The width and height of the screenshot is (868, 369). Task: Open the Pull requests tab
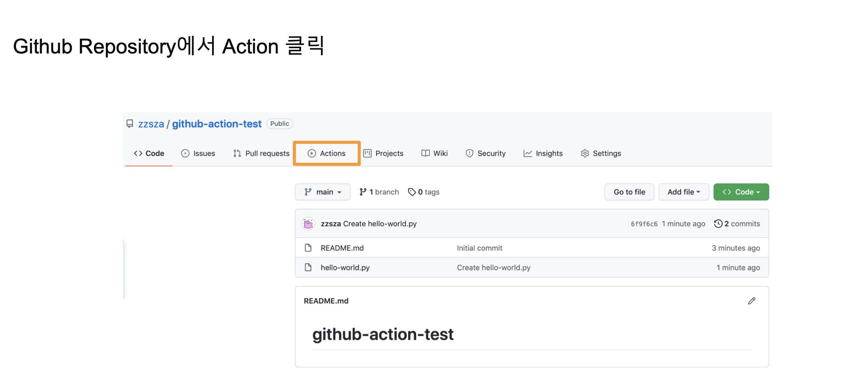[x=261, y=153]
